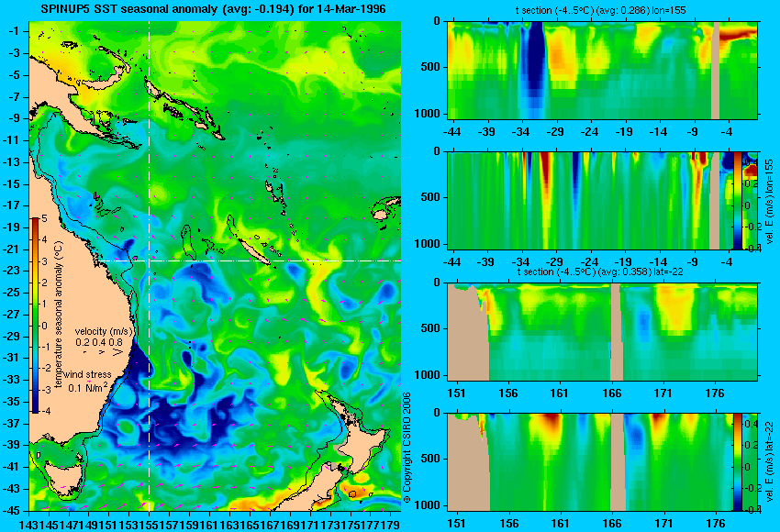Click the velocity color bar in the lat=-22 panel

(x=737, y=461)
